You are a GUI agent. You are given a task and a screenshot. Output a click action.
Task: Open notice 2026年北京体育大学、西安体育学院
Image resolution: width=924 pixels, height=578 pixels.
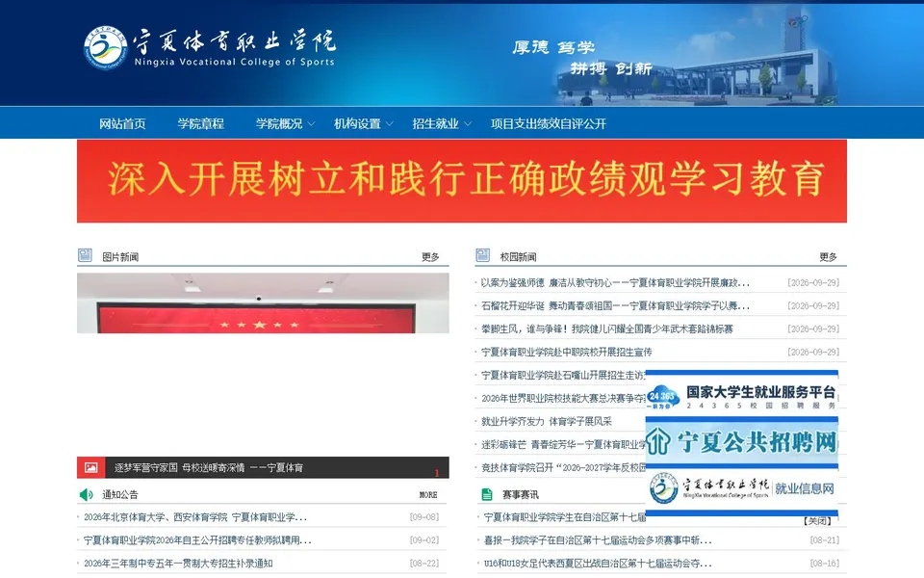coord(195,517)
